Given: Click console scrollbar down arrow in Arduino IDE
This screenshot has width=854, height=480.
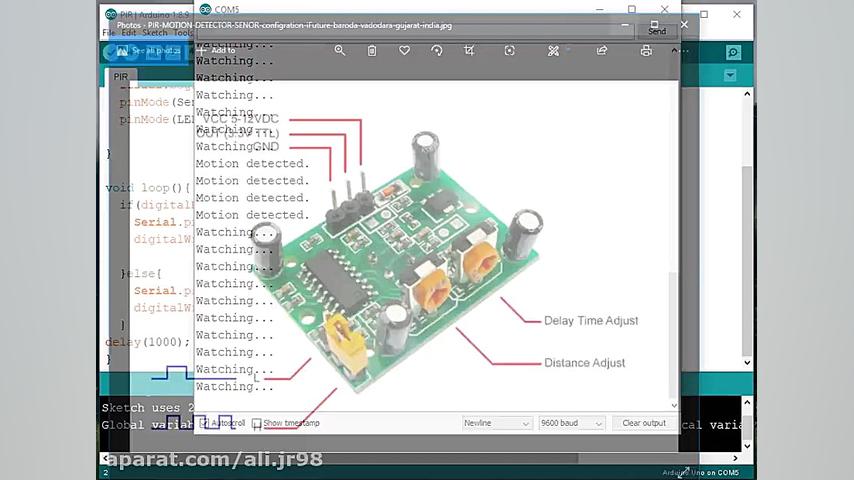Looking at the screenshot, I should coord(747,446).
